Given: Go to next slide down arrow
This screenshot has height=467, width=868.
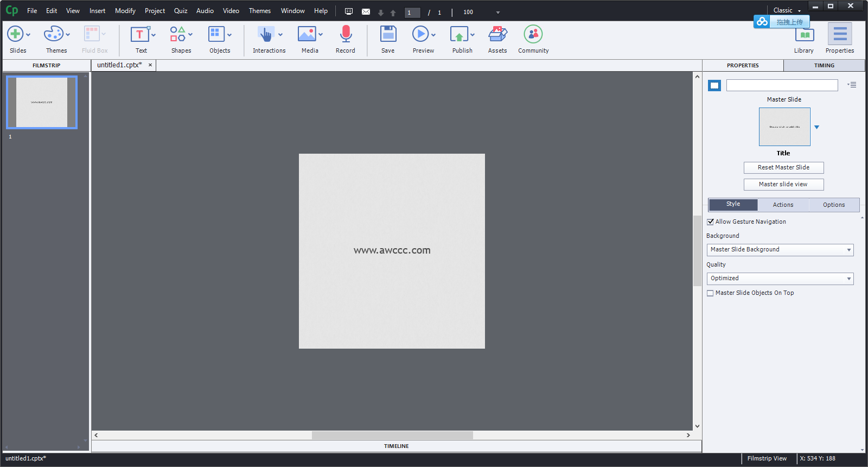Looking at the screenshot, I should [381, 12].
